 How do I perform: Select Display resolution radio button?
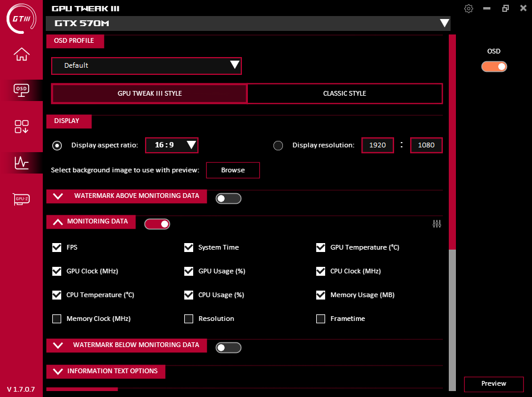(x=278, y=146)
